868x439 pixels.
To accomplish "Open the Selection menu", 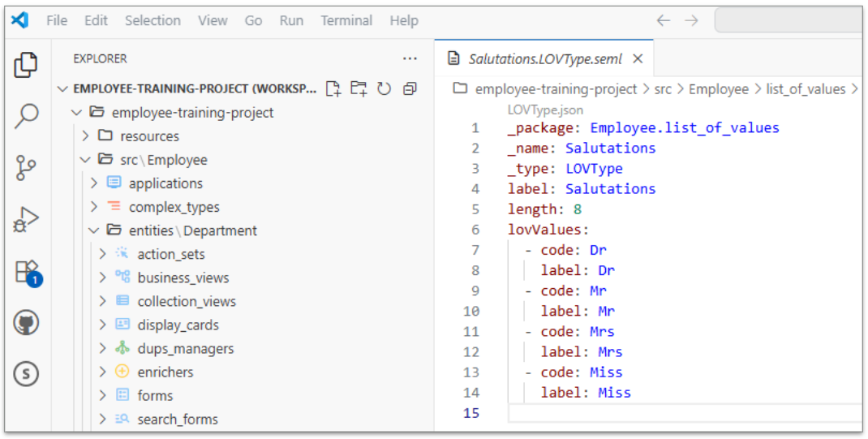I will point(153,20).
